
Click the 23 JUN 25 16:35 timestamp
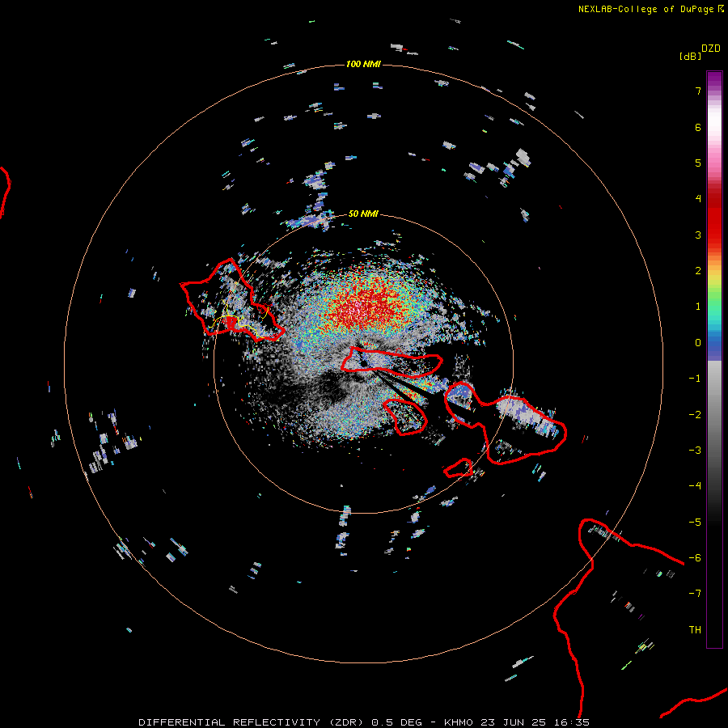coord(535,722)
